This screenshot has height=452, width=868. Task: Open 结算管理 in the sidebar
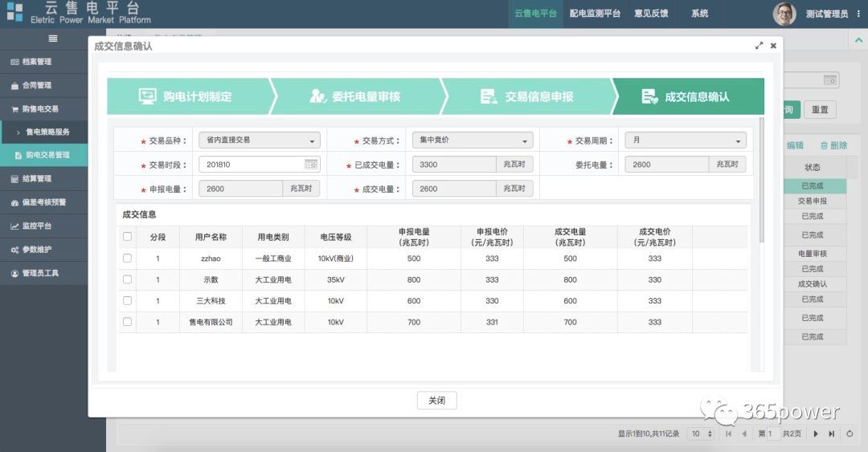click(x=37, y=178)
